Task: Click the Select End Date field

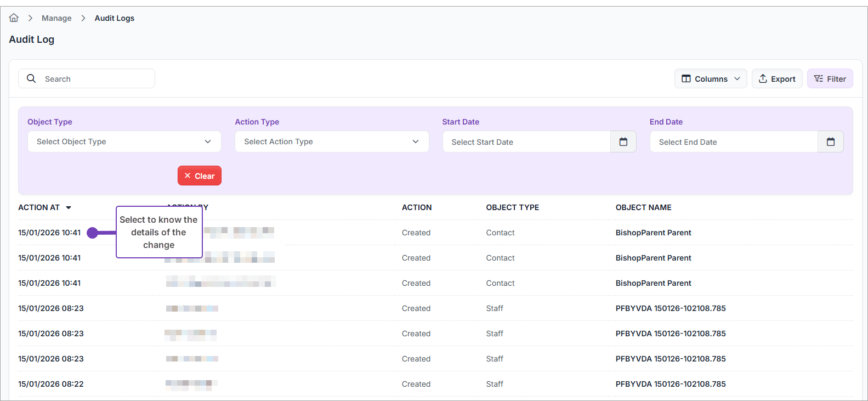Action: click(x=733, y=142)
